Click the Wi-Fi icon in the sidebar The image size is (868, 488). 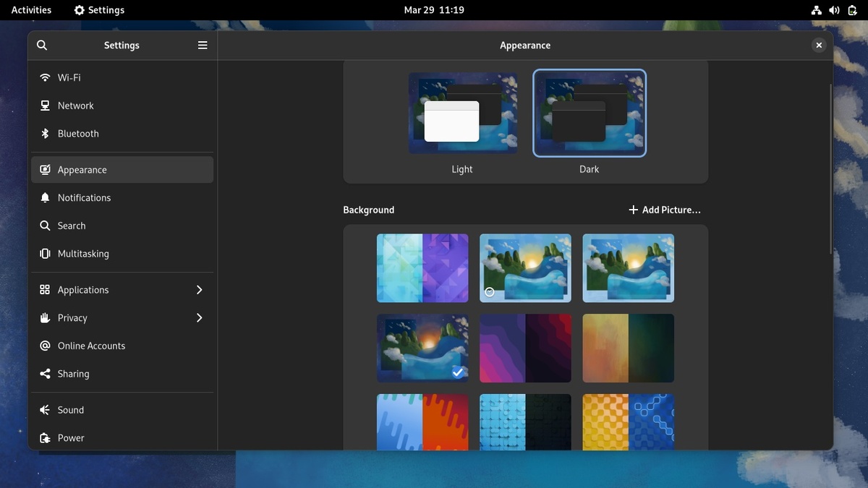[x=44, y=77]
